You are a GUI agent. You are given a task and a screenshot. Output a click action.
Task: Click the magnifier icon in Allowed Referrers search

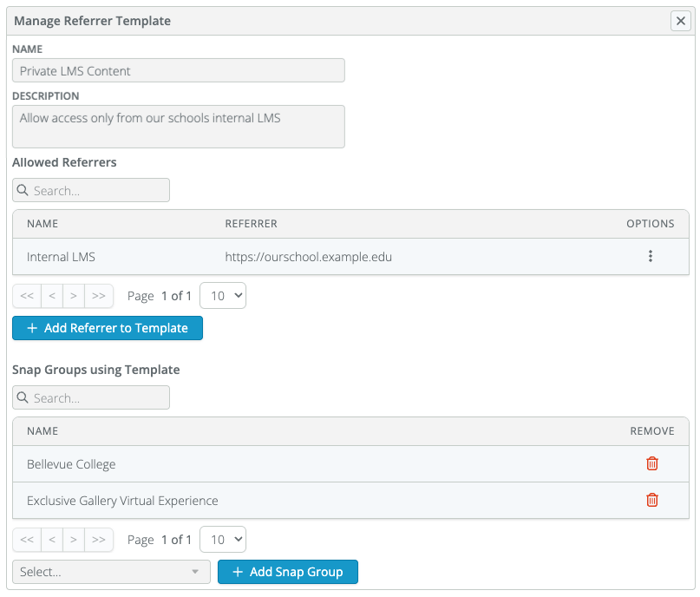click(x=23, y=190)
